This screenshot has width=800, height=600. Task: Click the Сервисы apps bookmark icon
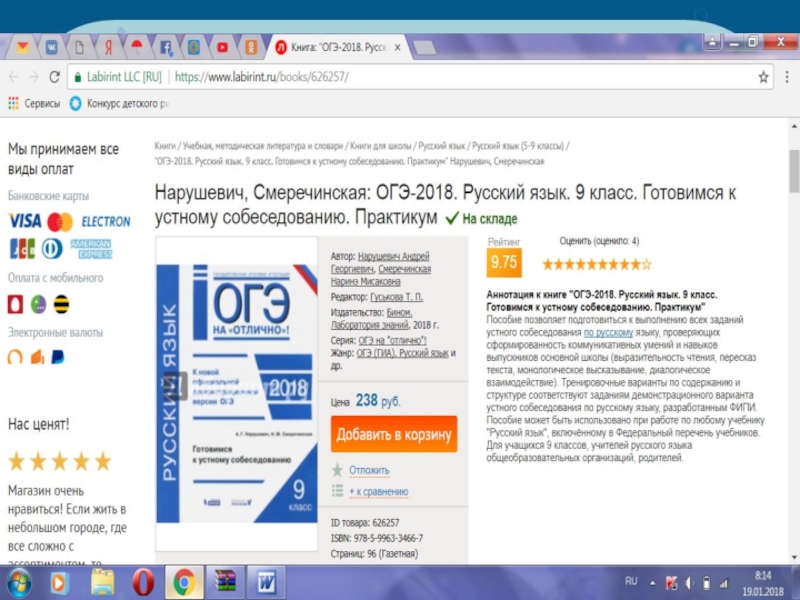pyautogui.click(x=14, y=103)
